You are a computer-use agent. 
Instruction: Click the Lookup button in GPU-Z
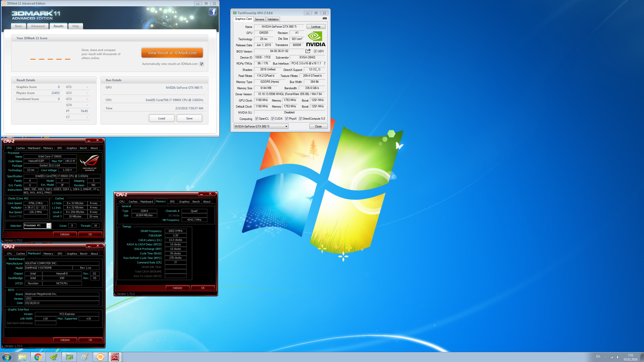316,27
